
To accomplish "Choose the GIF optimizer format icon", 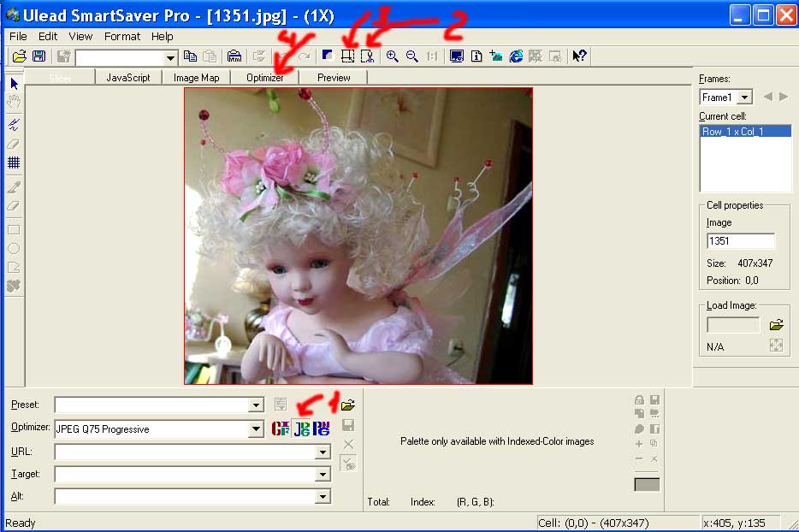I will coord(281,429).
